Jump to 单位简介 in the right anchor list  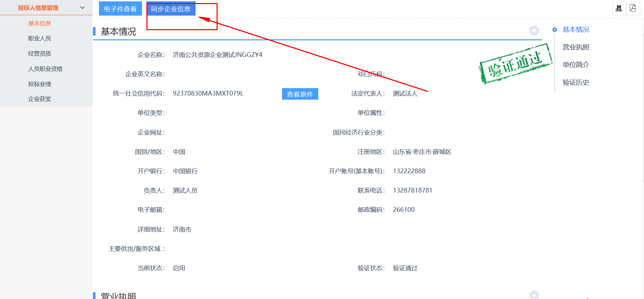pos(576,65)
